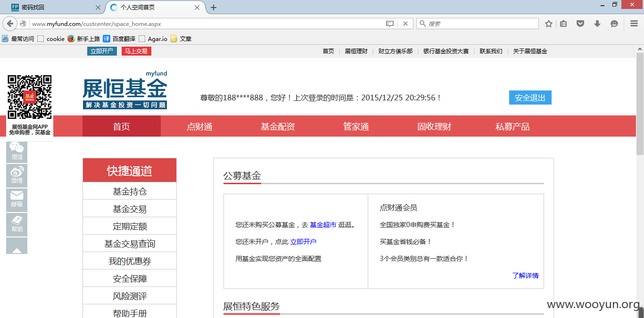Screen dimensions: 644x318
Task: Close the 密码找回 tab
Action: coord(98,8)
